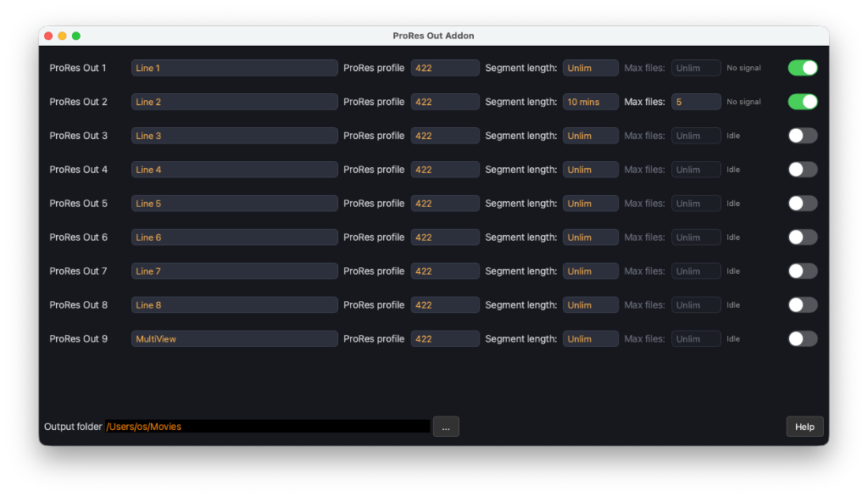Maximize window with green button

76,36
